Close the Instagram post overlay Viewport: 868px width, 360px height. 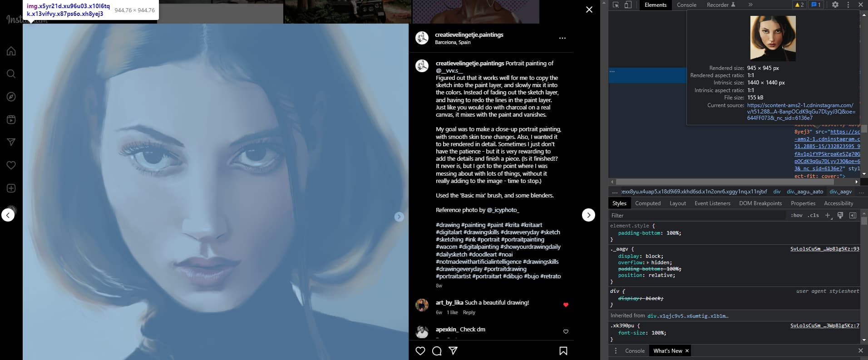[x=589, y=10]
